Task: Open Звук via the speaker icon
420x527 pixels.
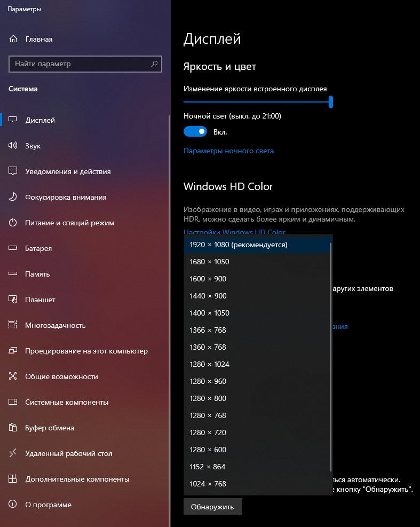Action: [13, 146]
